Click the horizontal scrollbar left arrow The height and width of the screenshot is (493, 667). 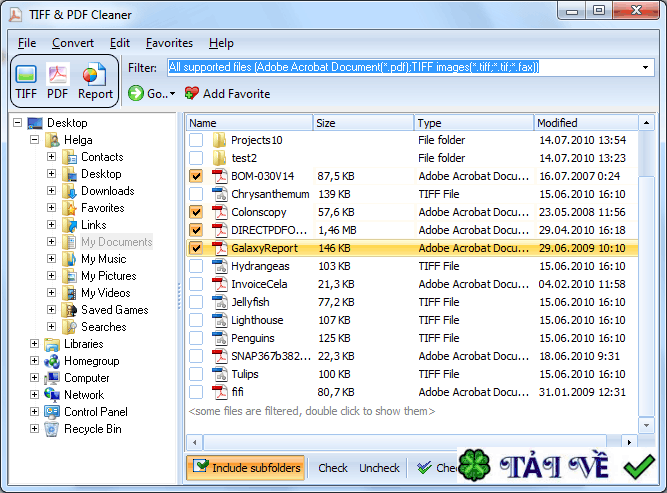tap(194, 442)
